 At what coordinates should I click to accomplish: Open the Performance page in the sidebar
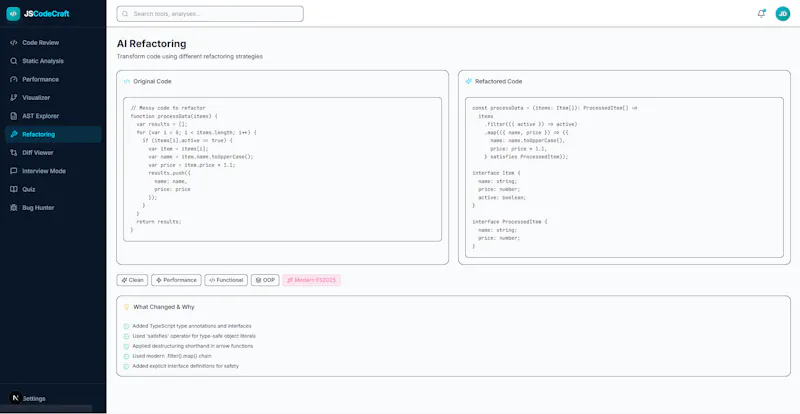coord(53,80)
